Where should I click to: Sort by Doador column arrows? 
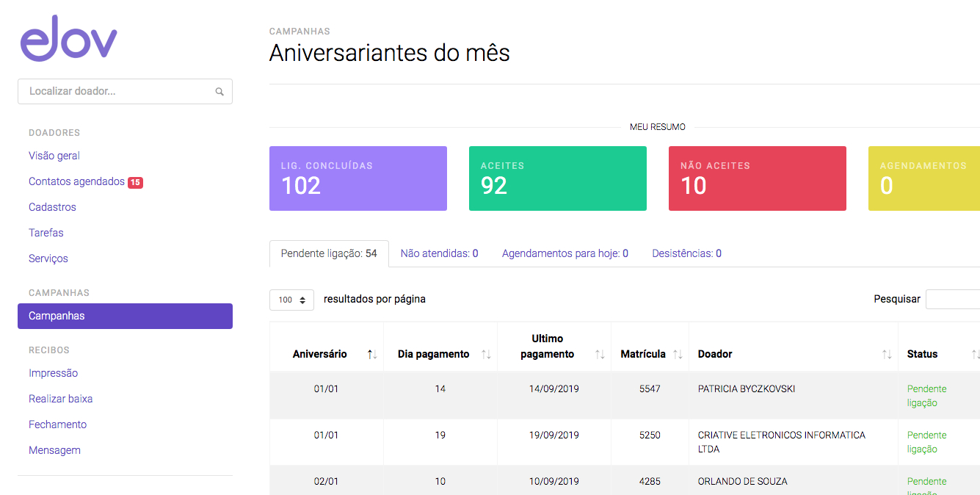[887, 355]
